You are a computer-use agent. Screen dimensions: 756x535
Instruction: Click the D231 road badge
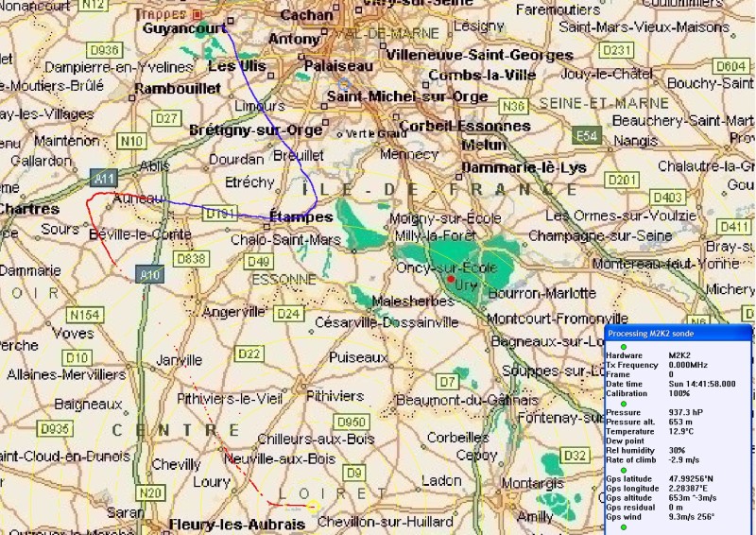tap(618, 50)
